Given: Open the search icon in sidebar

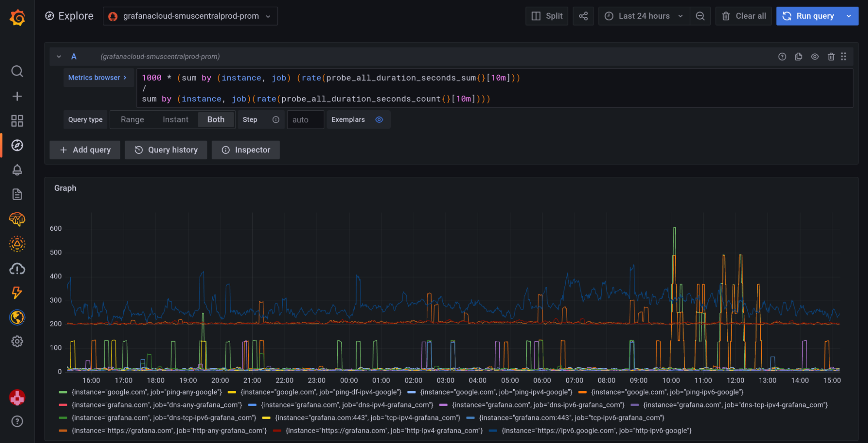Looking at the screenshot, I should pyautogui.click(x=17, y=71).
